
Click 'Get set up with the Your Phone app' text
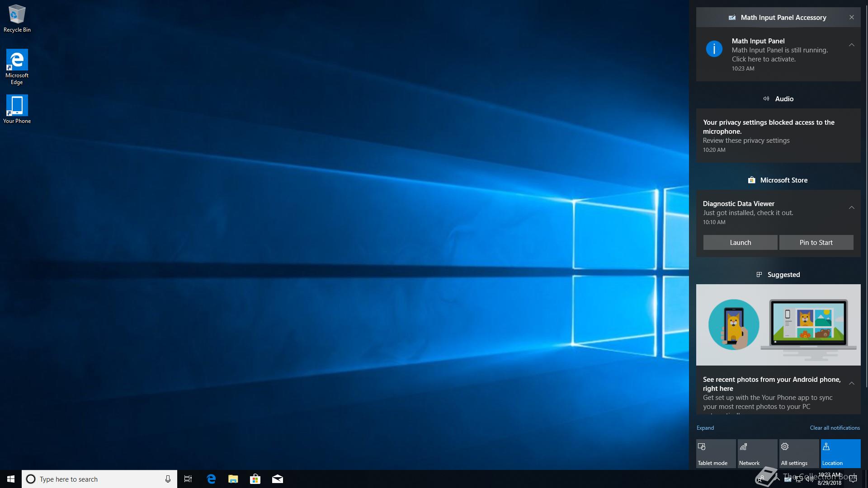[768, 402]
